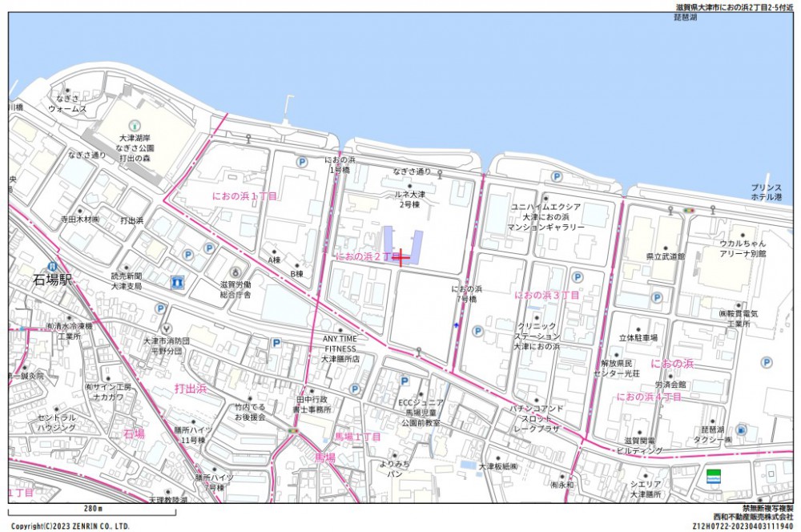Click the ANY TIME FITNESS 大津膳所店 label
The height and width of the screenshot is (532, 801).
340,349
